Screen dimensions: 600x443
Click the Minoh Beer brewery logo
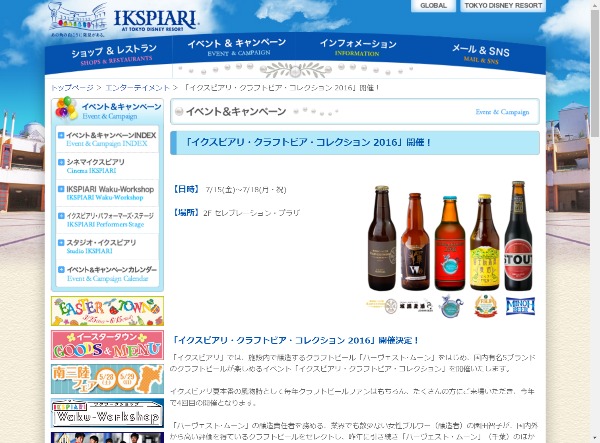tap(519, 306)
